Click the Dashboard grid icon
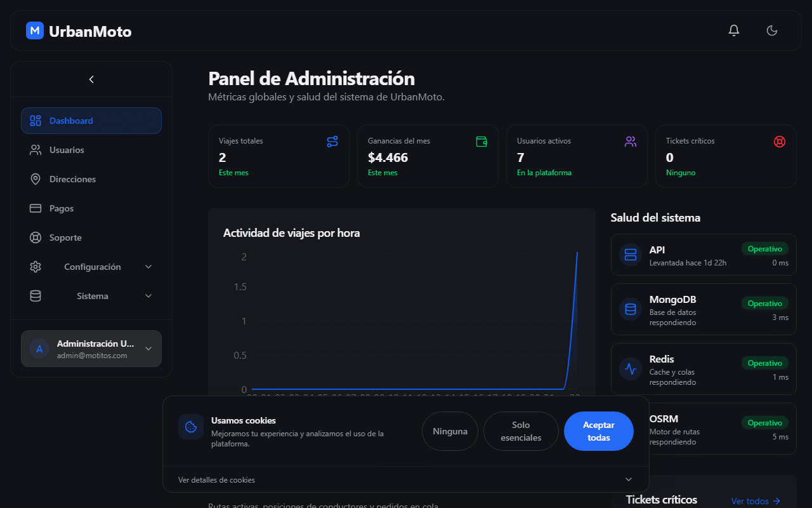Screen dimensions: 812x508 36,121
